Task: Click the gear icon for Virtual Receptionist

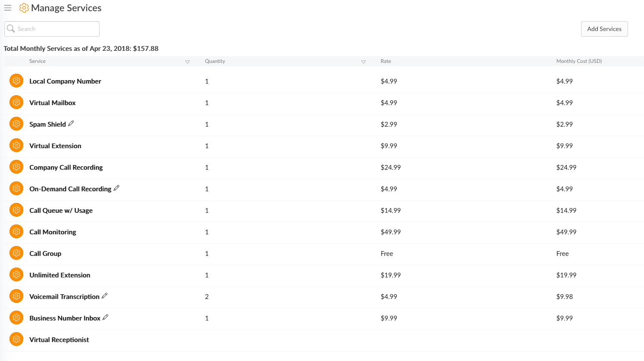Action: point(16,339)
